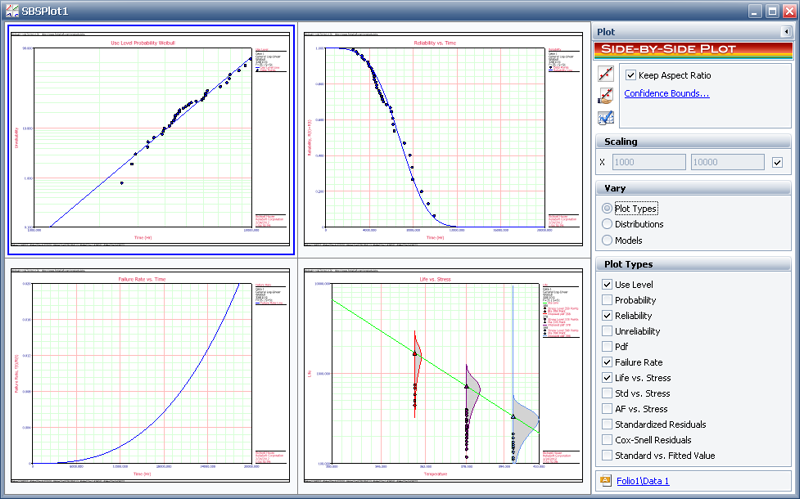Collapse the Plot panel with arrow button
The image size is (800, 499).
(x=786, y=32)
